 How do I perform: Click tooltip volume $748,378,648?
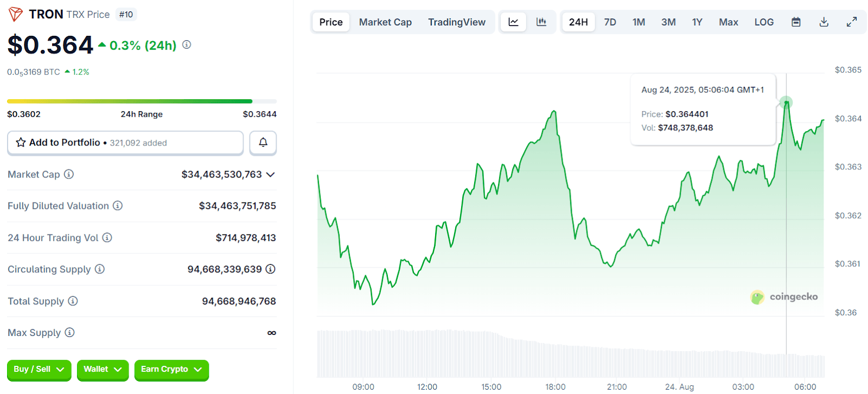[x=686, y=128]
